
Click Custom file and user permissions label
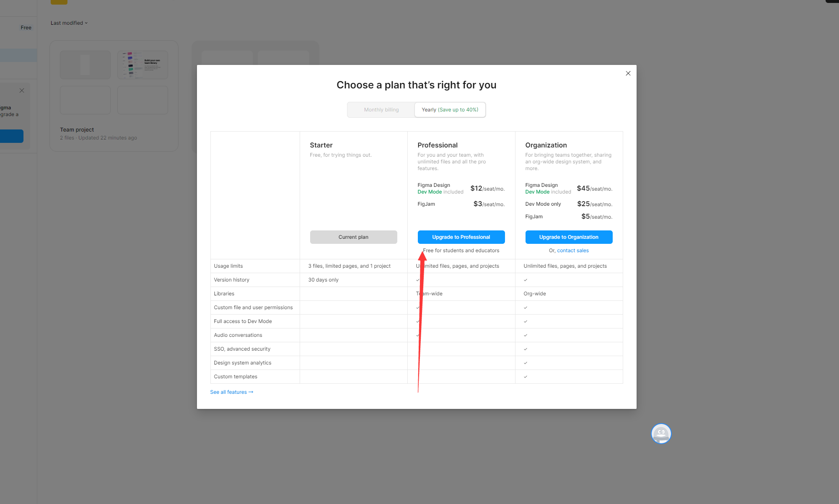point(253,308)
